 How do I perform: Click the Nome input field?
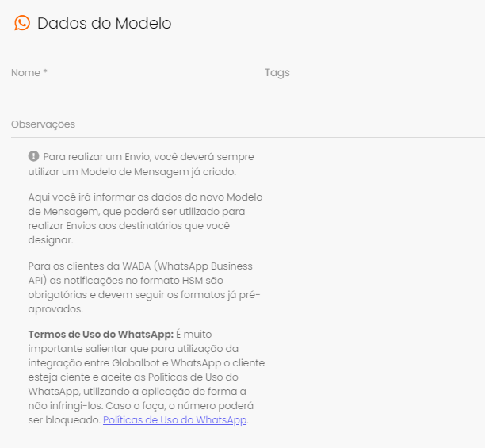[x=132, y=73]
